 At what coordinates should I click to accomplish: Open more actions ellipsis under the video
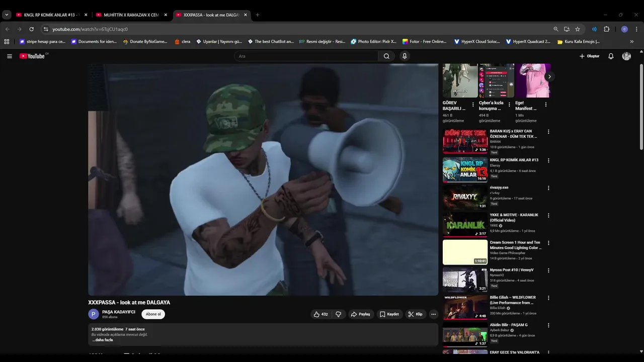[x=433, y=314]
